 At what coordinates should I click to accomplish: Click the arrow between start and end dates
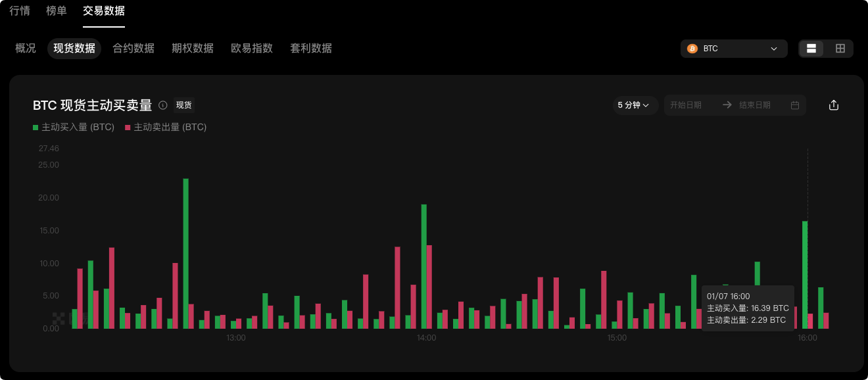[727, 105]
